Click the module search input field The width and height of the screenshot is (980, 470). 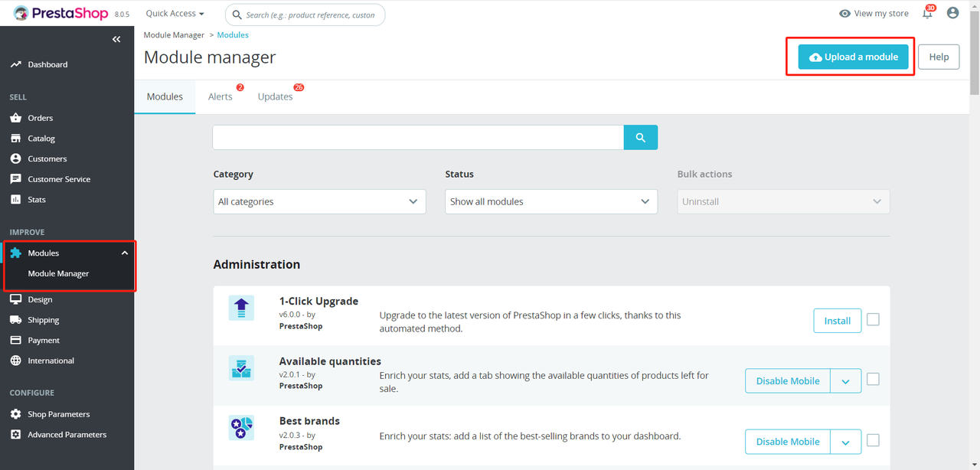(x=418, y=138)
